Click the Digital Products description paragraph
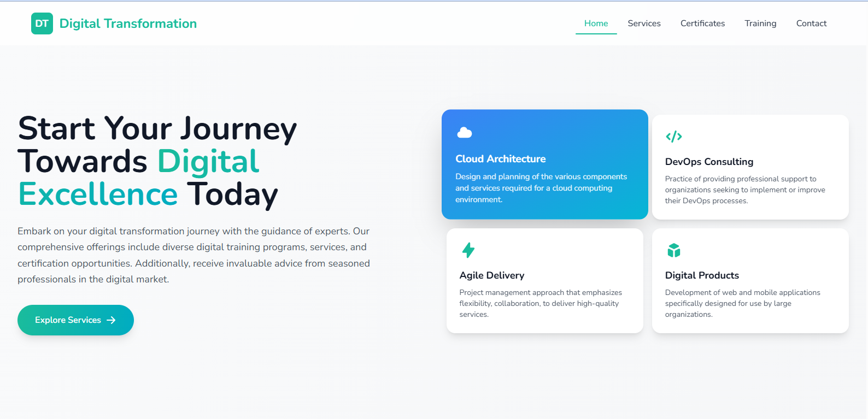This screenshot has height=419, width=868. [742, 303]
